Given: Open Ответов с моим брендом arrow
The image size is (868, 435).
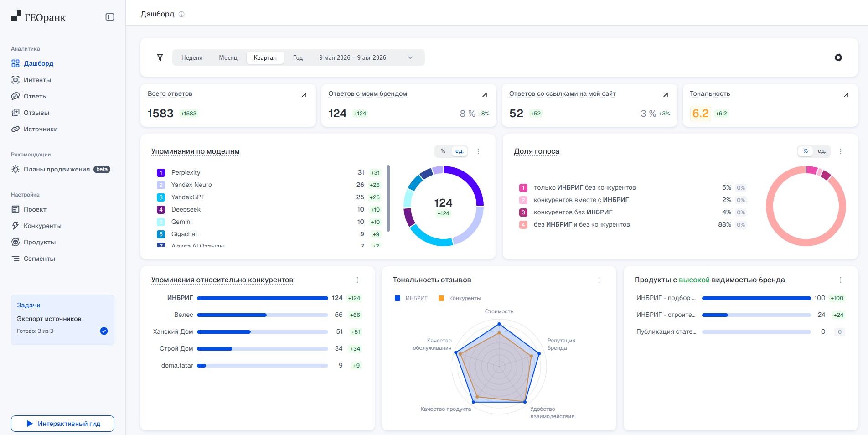Looking at the screenshot, I should pos(485,95).
